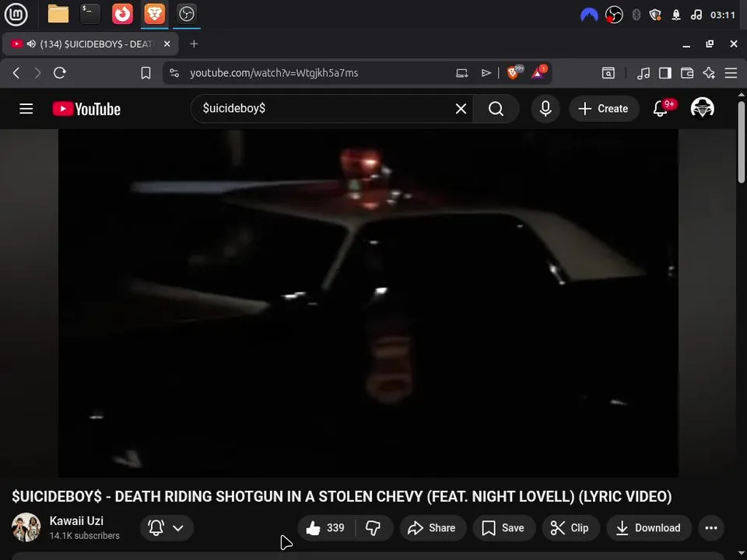Image resolution: width=747 pixels, height=560 pixels.
Task: Select the $UICIDEBOY$ browser tab
Action: tap(90, 44)
